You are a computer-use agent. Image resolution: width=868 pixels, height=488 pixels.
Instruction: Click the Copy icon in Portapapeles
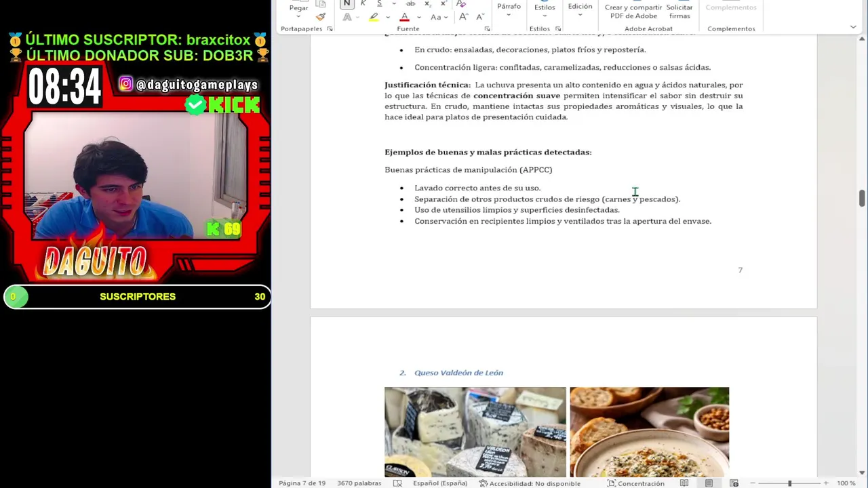point(321,3)
